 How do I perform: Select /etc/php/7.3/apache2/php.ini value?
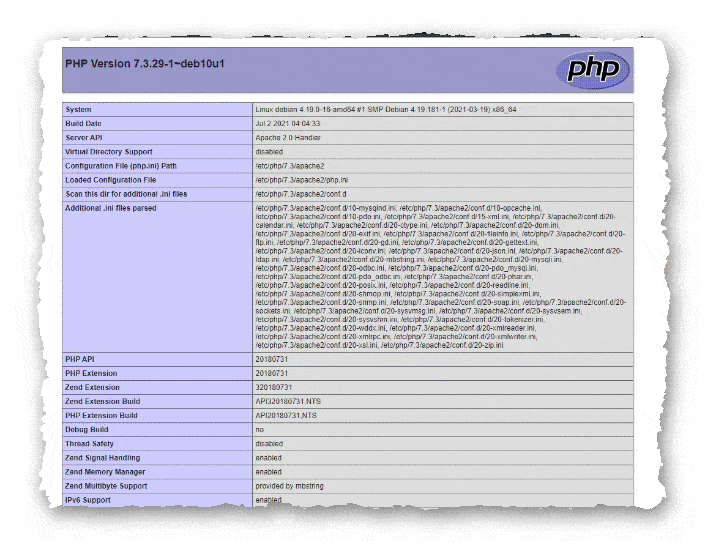[302, 180]
